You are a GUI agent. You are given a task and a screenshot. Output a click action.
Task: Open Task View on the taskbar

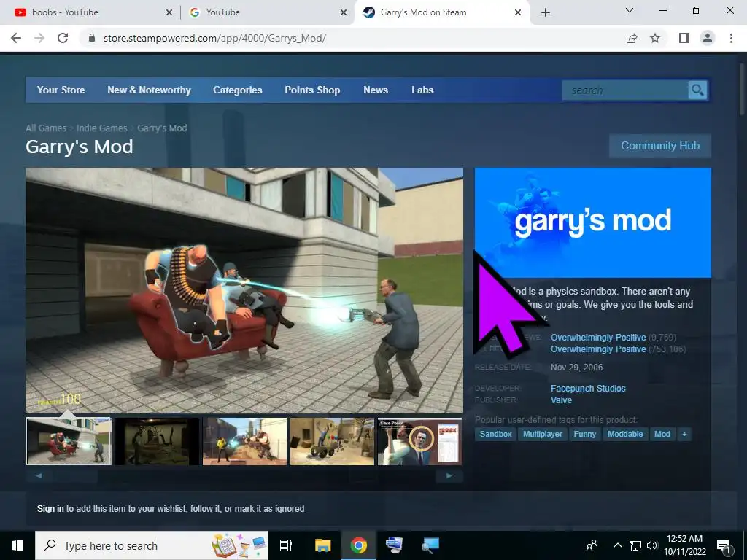tap(286, 545)
